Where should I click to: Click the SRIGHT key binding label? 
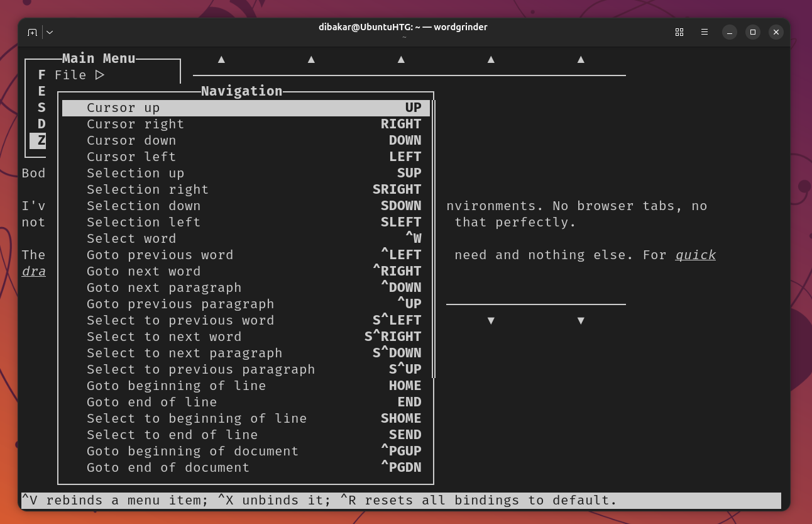click(x=397, y=189)
